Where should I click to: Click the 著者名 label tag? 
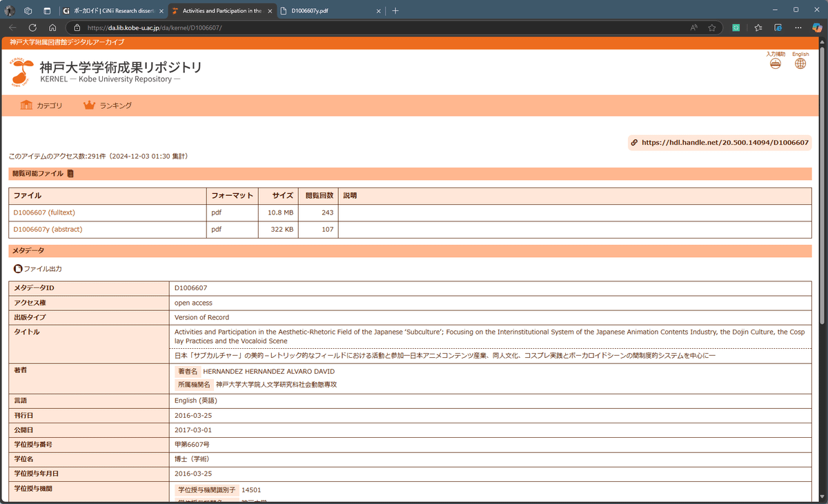coord(188,372)
